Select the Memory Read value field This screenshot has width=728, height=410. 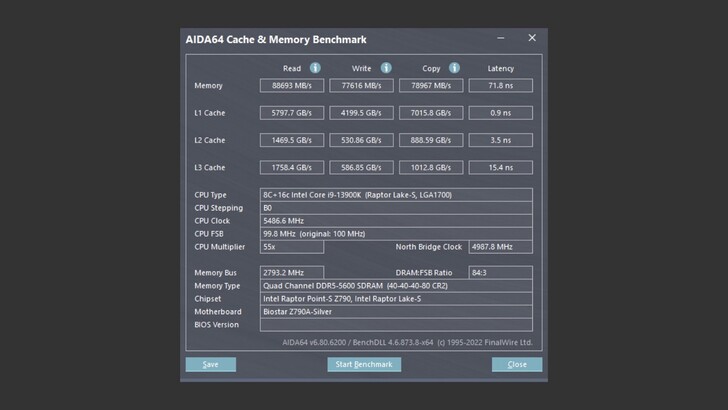[x=291, y=86]
